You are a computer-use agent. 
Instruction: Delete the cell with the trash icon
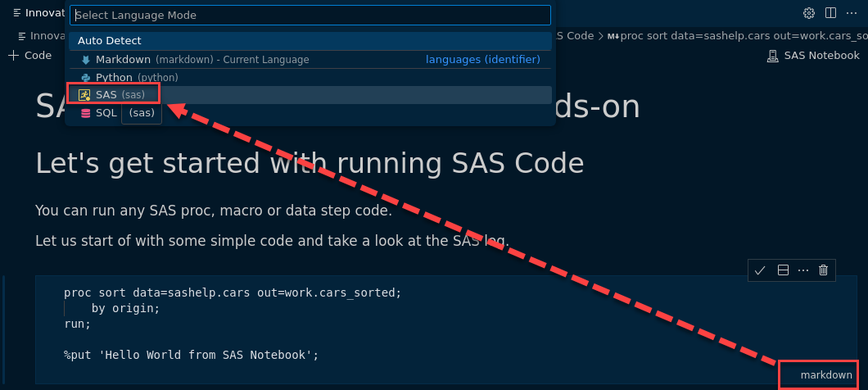click(824, 270)
